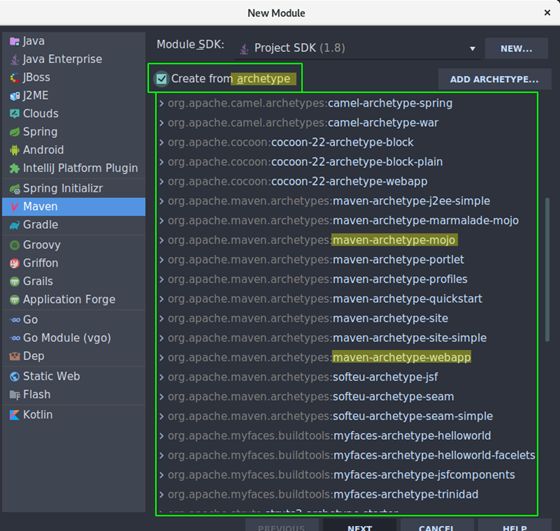Choose the Griffon module icon

click(x=15, y=264)
